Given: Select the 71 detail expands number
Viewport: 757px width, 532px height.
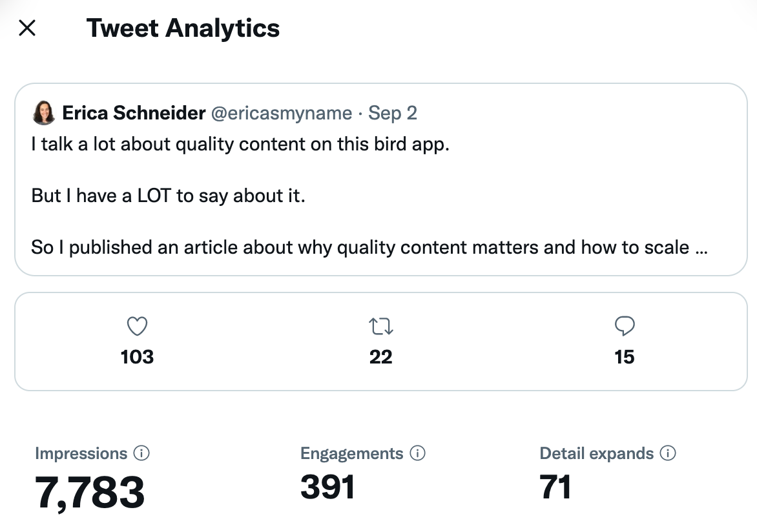Looking at the screenshot, I should [x=555, y=487].
